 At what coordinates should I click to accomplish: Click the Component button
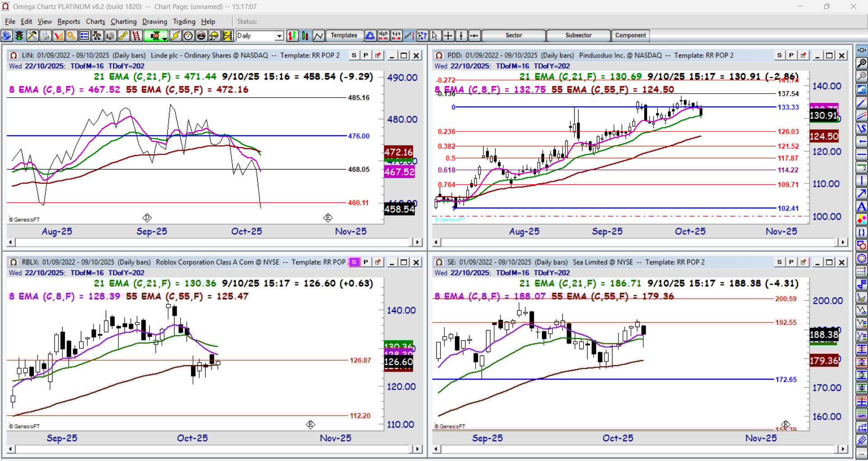point(630,35)
